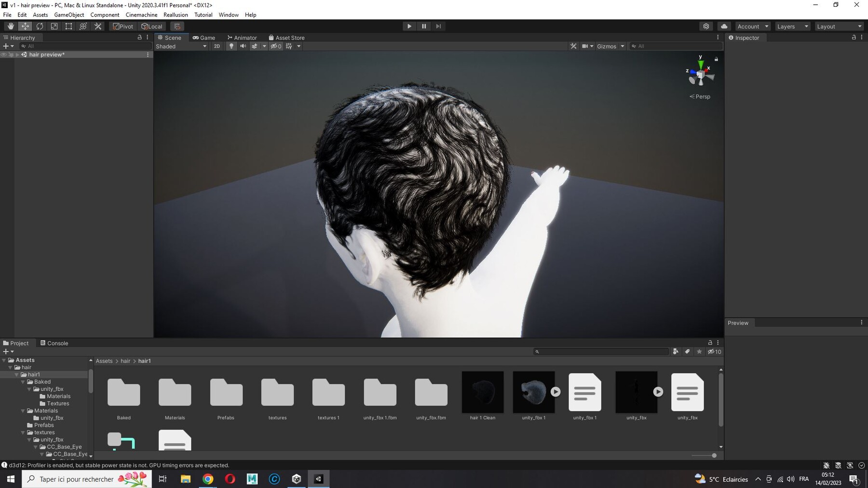Open scene effects dropdown arrow
This screenshot has width=868, height=488.
coord(264,46)
